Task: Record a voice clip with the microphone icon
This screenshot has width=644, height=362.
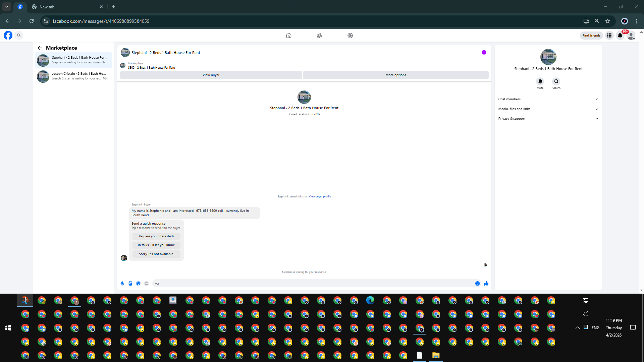Action: [122, 284]
